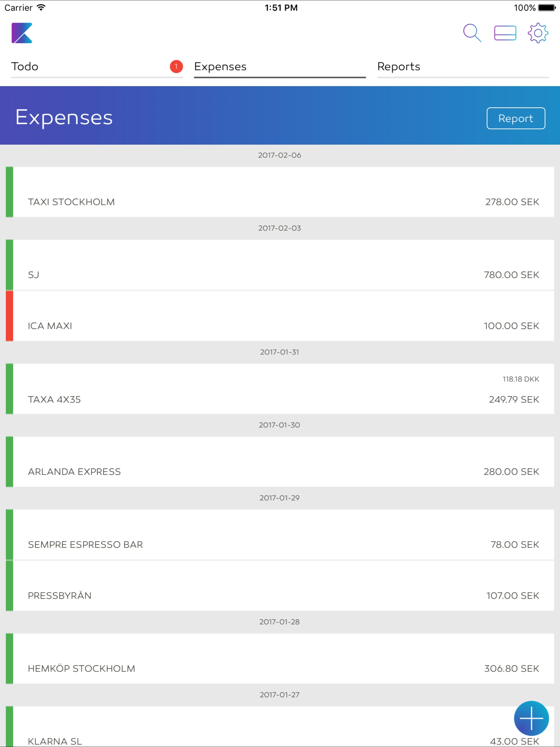Select the 249.79 SEK amount
The width and height of the screenshot is (560, 747).
point(514,399)
